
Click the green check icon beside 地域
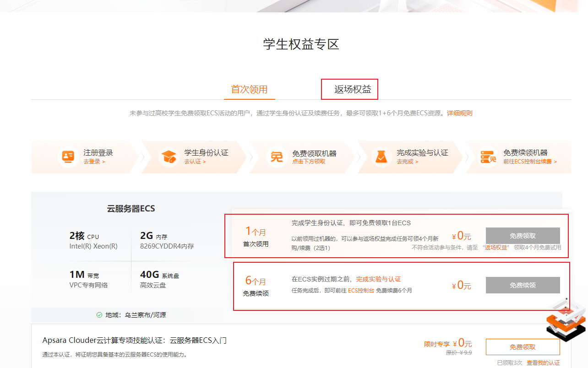coord(99,315)
